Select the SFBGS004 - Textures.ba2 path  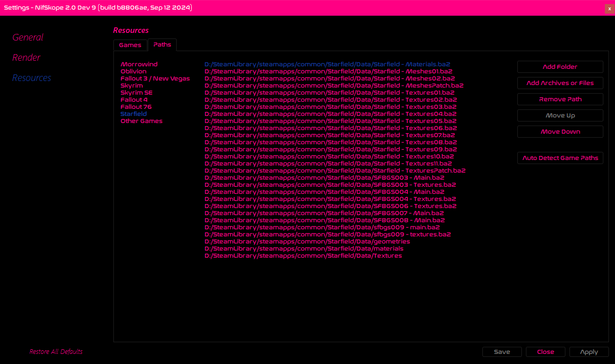330,199
